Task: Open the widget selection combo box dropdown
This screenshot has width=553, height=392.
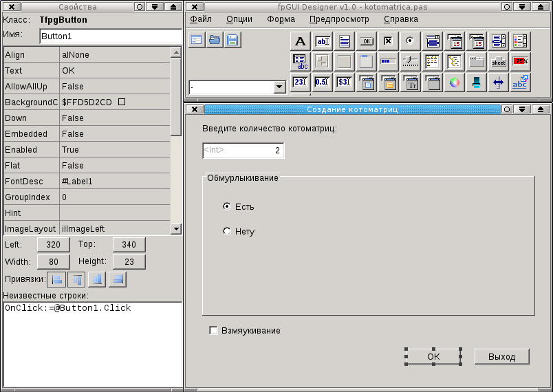Action: pos(279,87)
